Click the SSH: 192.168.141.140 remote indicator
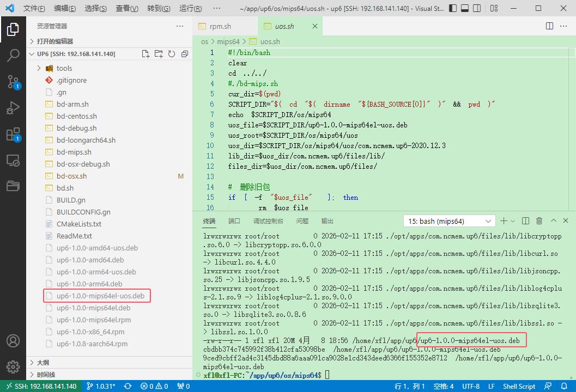This screenshot has height=392, width=576. [x=41, y=386]
